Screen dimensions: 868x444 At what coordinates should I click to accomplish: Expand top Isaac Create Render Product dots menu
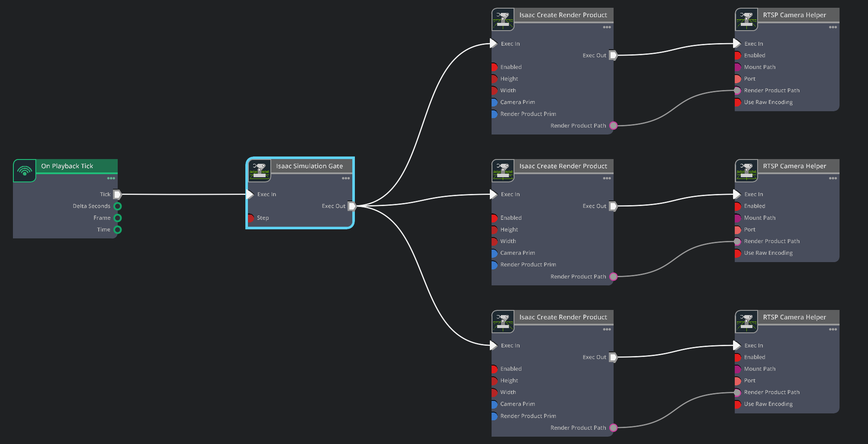click(607, 27)
